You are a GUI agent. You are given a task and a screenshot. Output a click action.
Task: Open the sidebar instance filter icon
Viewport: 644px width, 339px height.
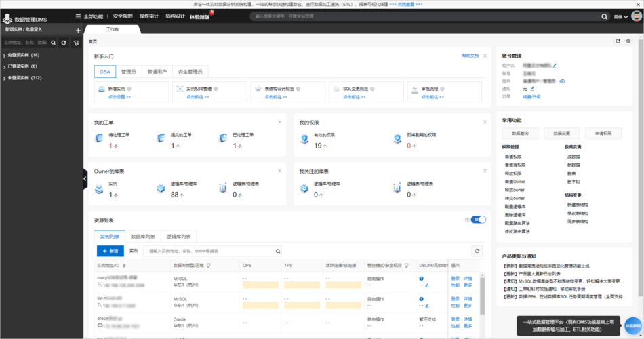point(76,43)
